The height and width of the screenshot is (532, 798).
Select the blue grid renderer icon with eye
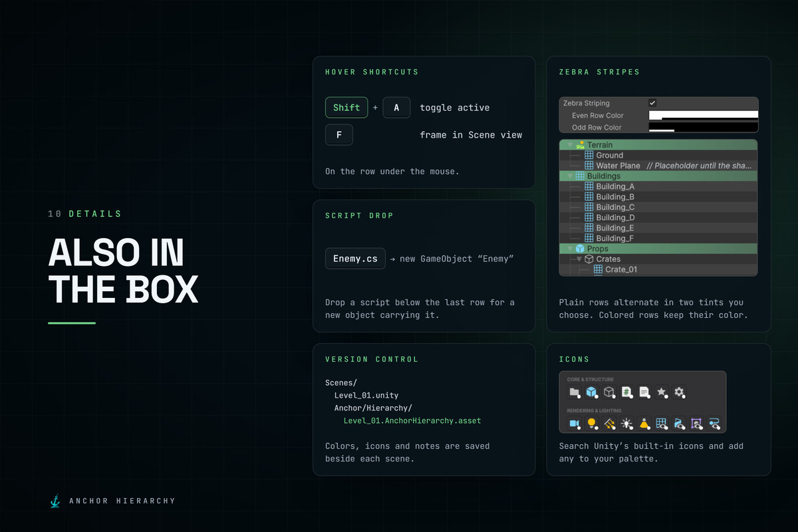(x=662, y=424)
